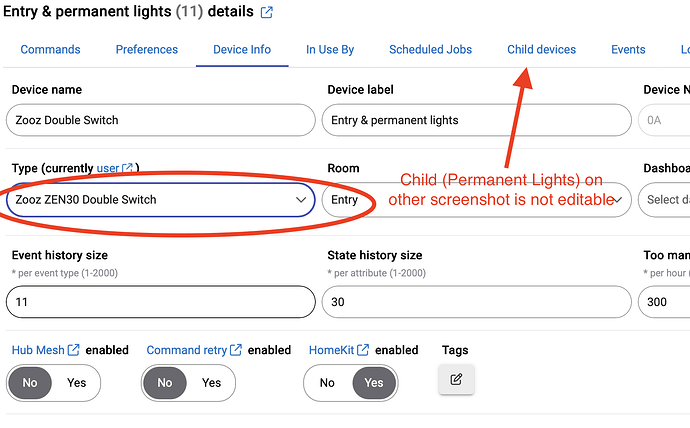Screen dimensions: 690x428
Task: Open the Child devices tab
Action: 541,50
